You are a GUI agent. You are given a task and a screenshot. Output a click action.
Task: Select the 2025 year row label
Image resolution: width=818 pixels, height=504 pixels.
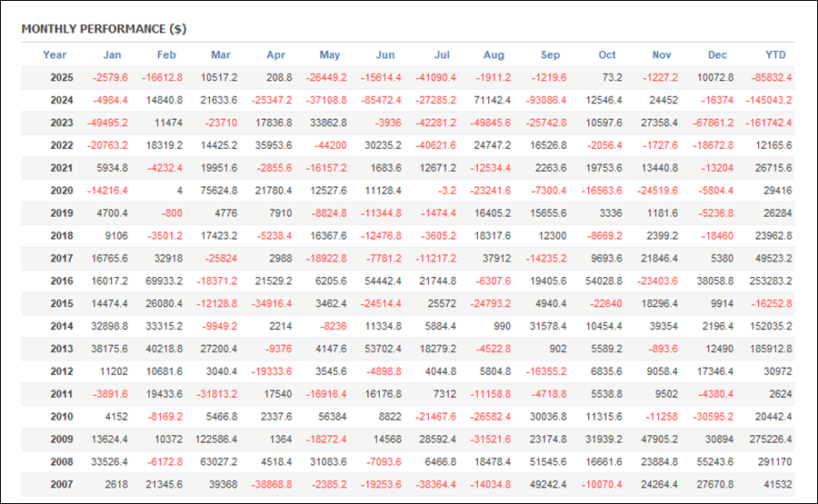pyautogui.click(x=62, y=77)
